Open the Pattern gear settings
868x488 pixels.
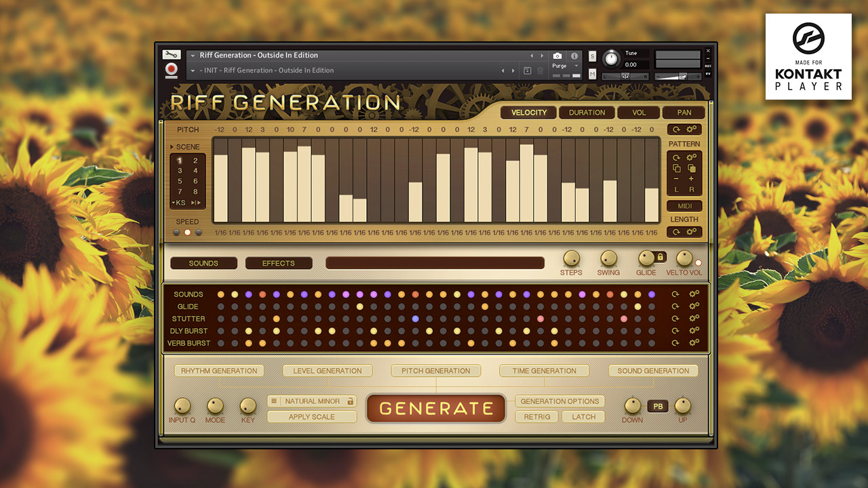[x=692, y=157]
